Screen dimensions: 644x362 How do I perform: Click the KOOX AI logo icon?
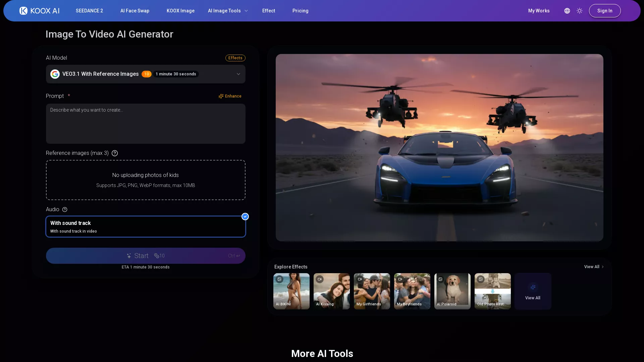click(23, 10)
